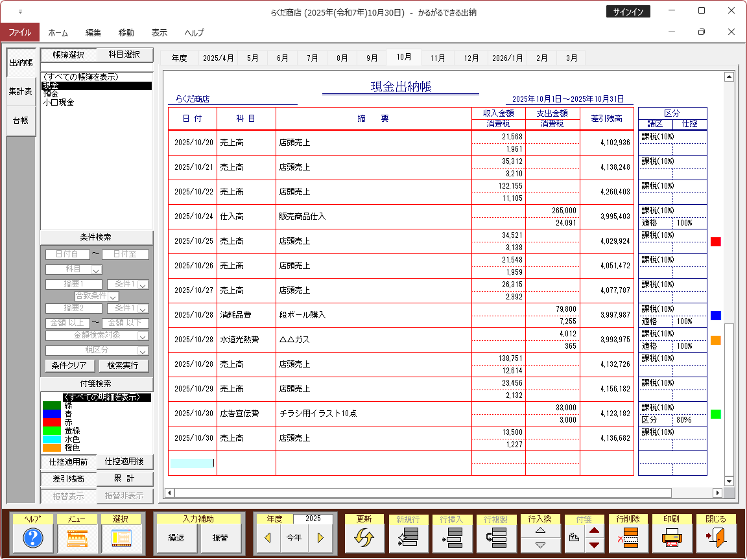Open the 金額検索対象 dropdown
This screenshot has width=747, height=560.
coord(142,336)
